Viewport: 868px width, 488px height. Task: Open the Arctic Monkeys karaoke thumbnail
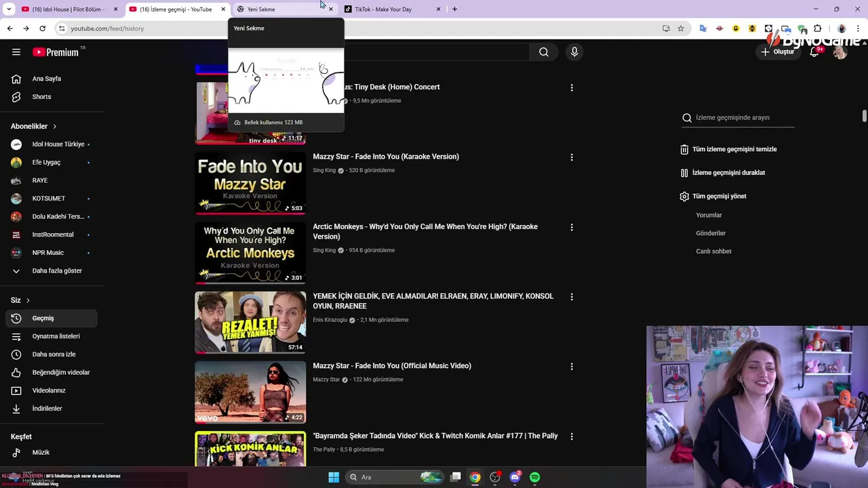[250, 253]
